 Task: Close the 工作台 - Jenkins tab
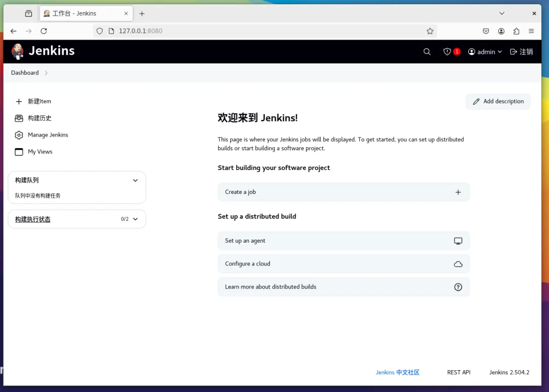(x=126, y=13)
